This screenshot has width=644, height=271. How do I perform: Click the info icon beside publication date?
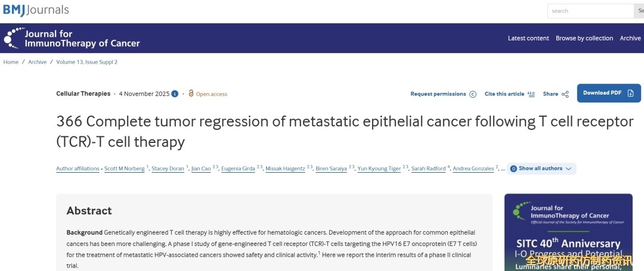pyautogui.click(x=175, y=94)
